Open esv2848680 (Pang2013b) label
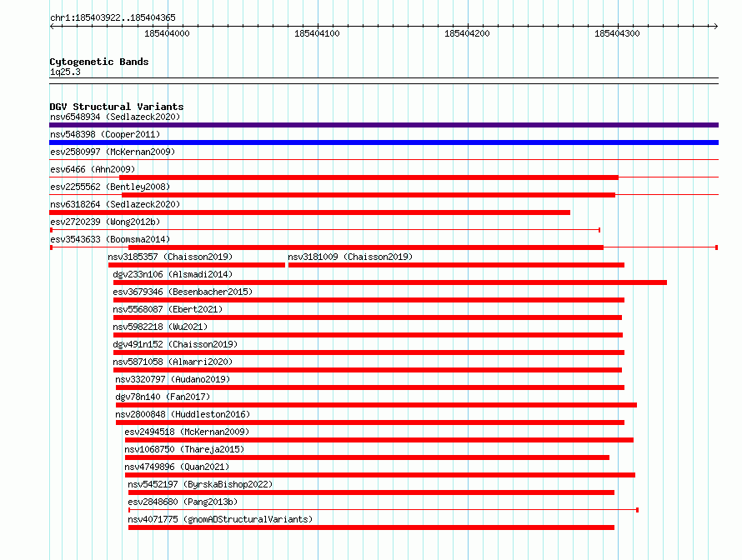This screenshot has width=742, height=560. pos(183,502)
